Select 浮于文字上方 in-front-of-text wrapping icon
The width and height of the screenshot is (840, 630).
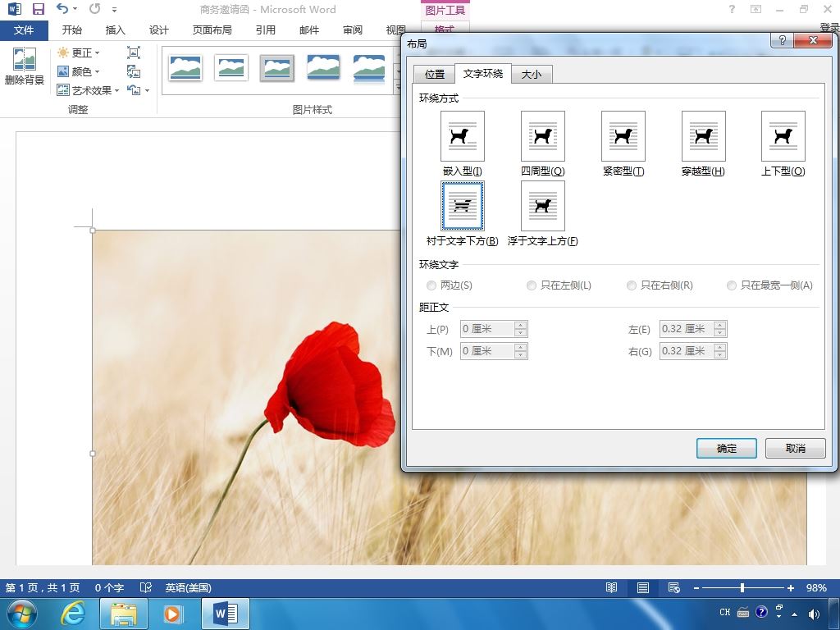(x=543, y=206)
